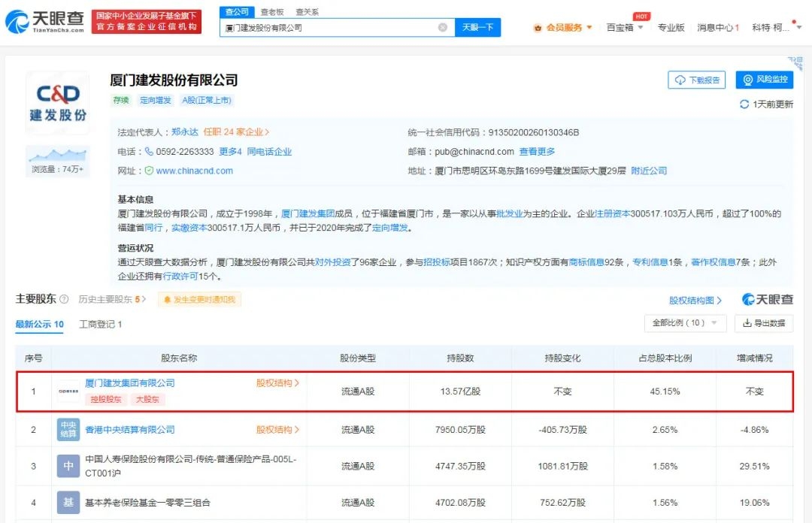Open the 专利信息 link
Image resolution: width=812 pixels, height=523 pixels.
click(x=650, y=262)
